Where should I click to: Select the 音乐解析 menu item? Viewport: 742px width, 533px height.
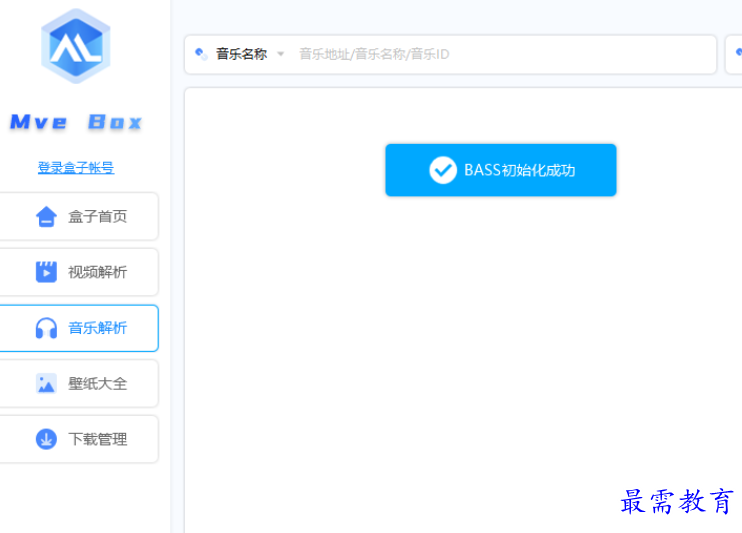point(79,328)
